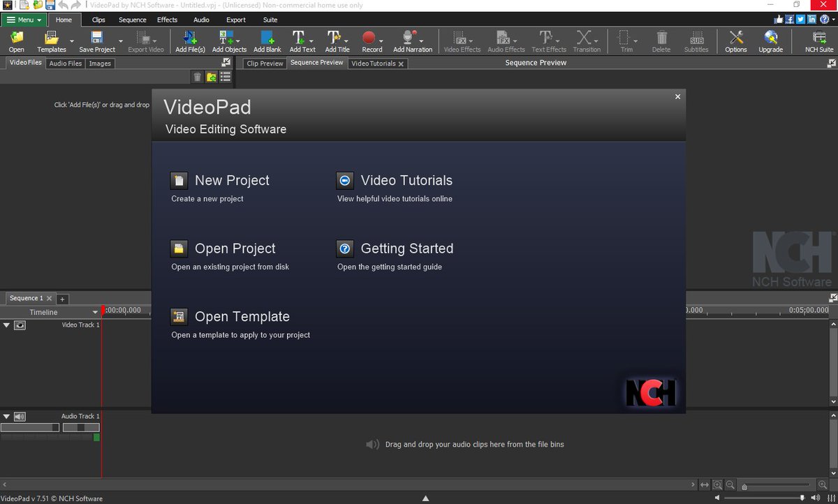The image size is (838, 504).
Task: Open Video Tutorials from the welcome dialog
Action: (x=395, y=181)
